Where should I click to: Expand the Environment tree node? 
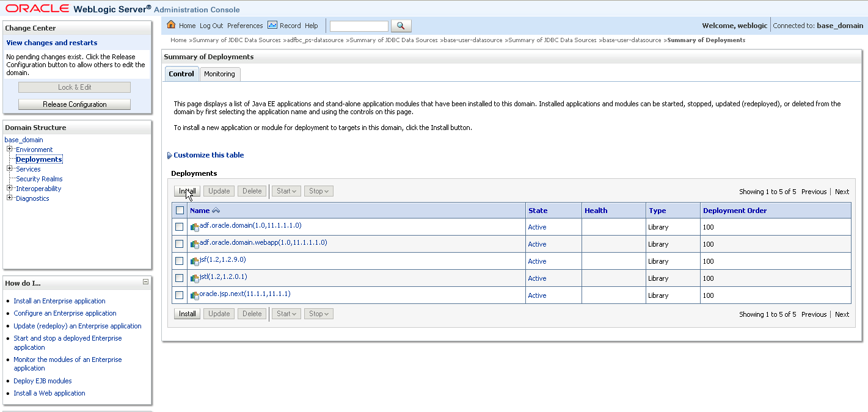click(9, 149)
